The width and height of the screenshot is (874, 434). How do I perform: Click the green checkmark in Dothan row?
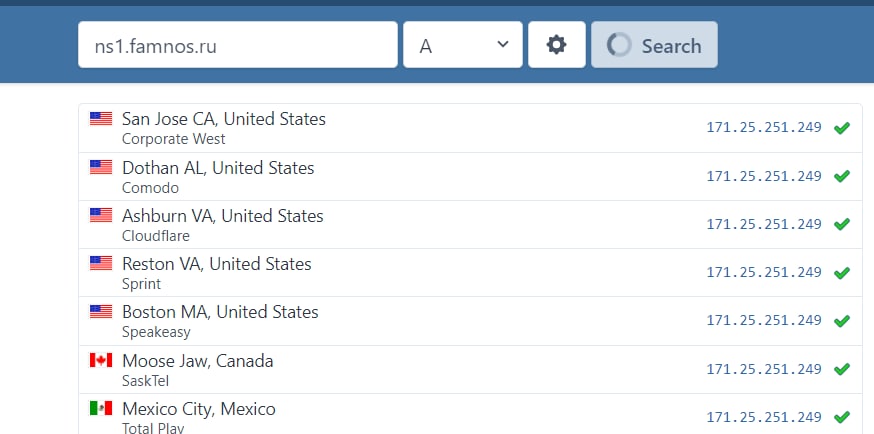pos(842,176)
